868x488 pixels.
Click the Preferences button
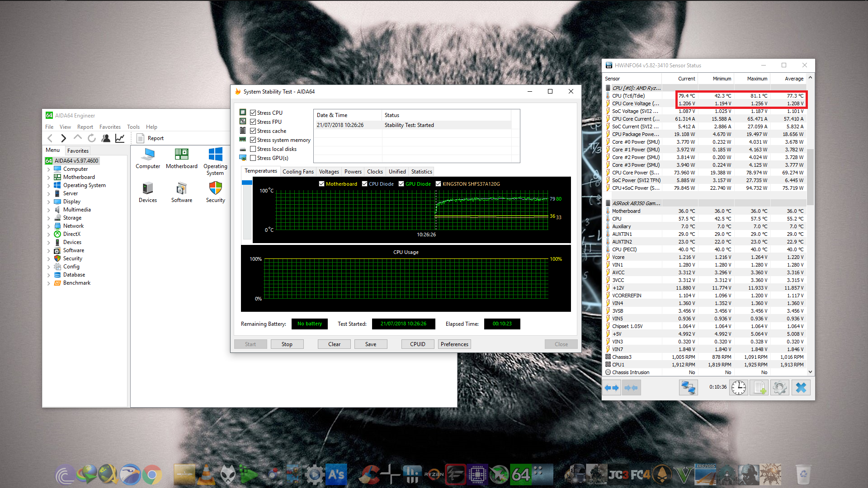(x=454, y=344)
